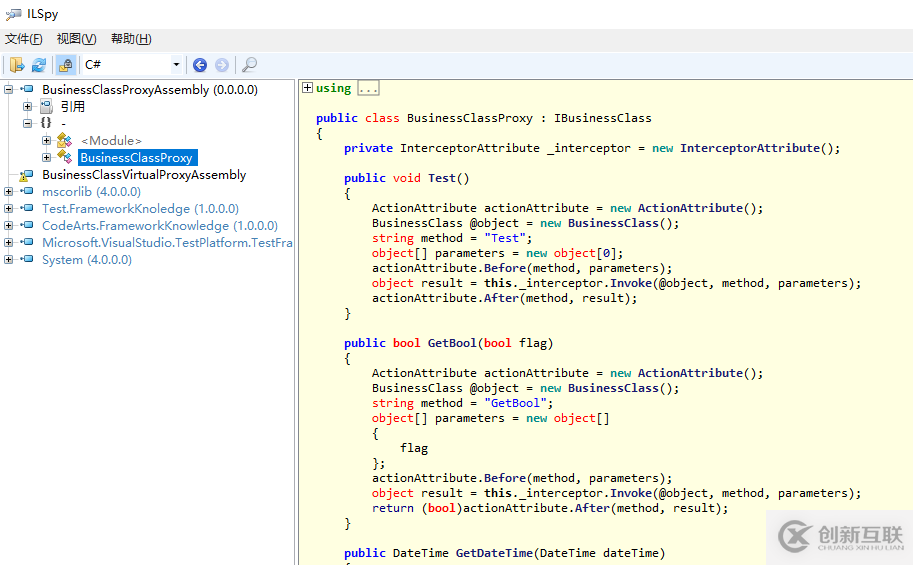Expand the mscorlib assembly node
The width and height of the screenshot is (913, 565).
tap(9, 191)
